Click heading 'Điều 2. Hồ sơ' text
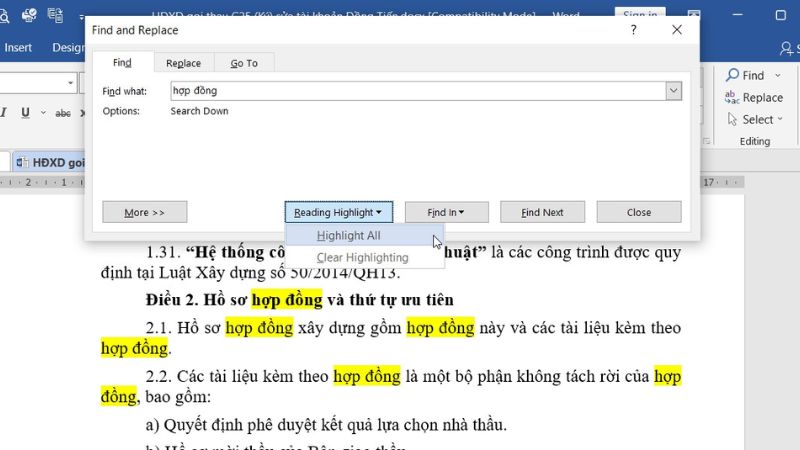800x450 pixels. pyautogui.click(x=196, y=299)
